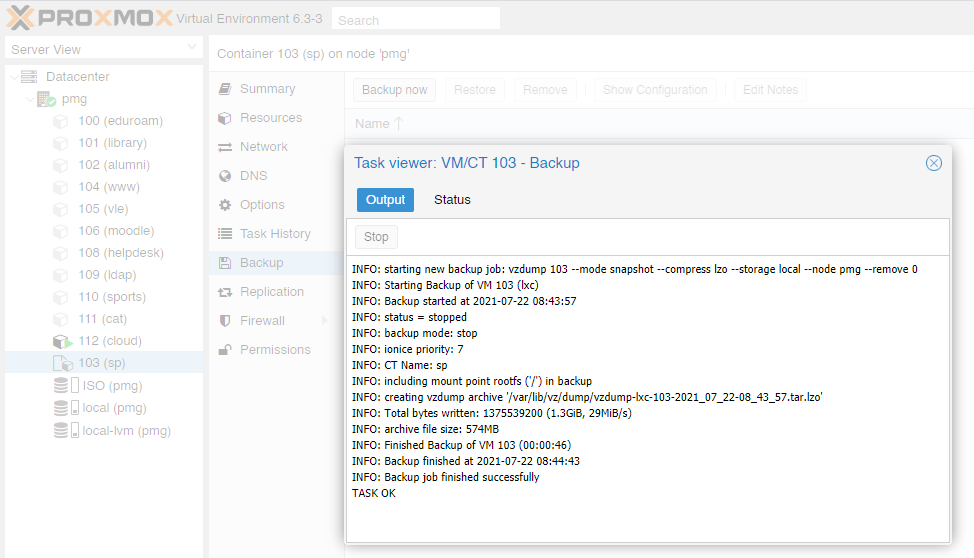Click the ISO (pmg) storage icon
The width and height of the screenshot is (974, 558).
[66, 385]
